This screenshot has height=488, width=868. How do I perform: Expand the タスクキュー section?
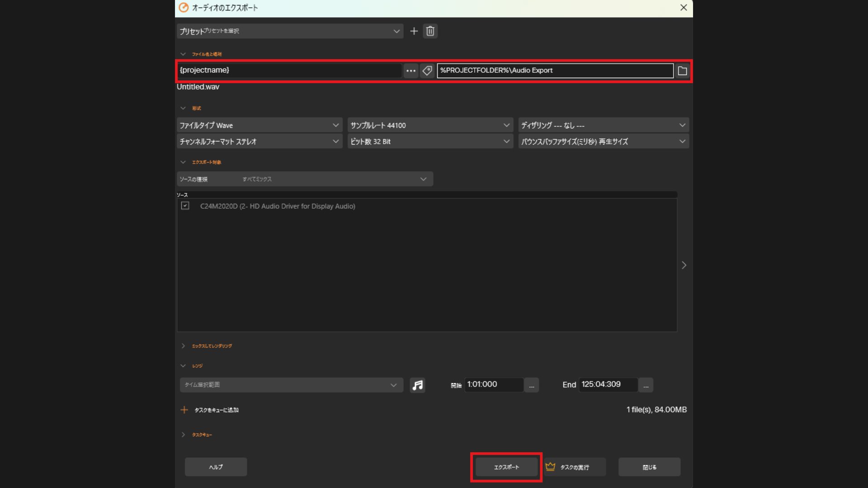tap(183, 435)
